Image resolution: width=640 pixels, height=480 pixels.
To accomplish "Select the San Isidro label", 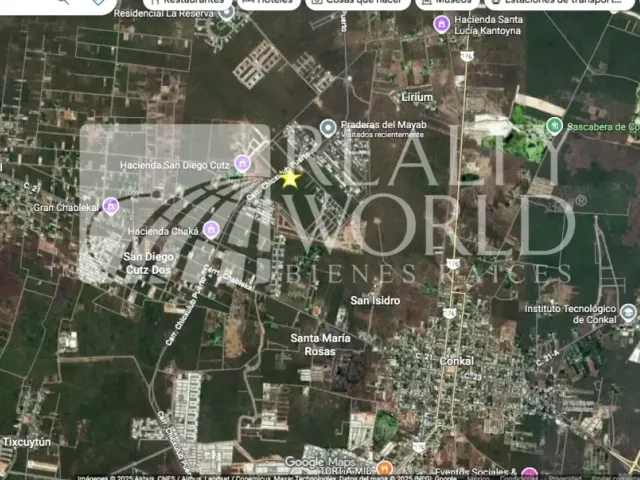I will [375, 301].
